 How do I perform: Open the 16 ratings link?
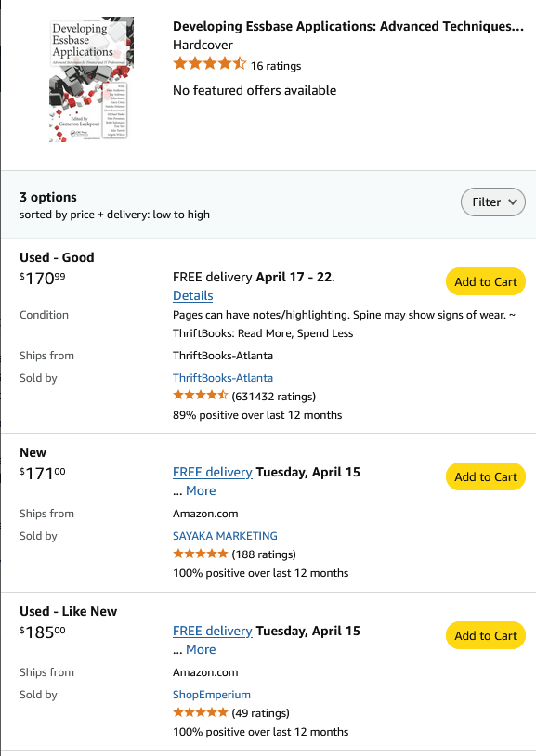276,66
